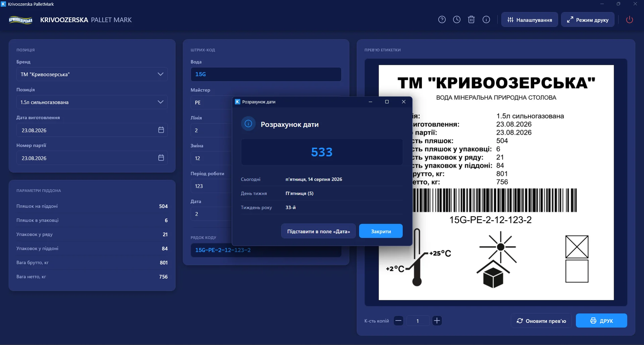Image resolution: width=644 pixels, height=345 pixels.
Task: Click the trash bin icon in header
Action: click(x=472, y=20)
